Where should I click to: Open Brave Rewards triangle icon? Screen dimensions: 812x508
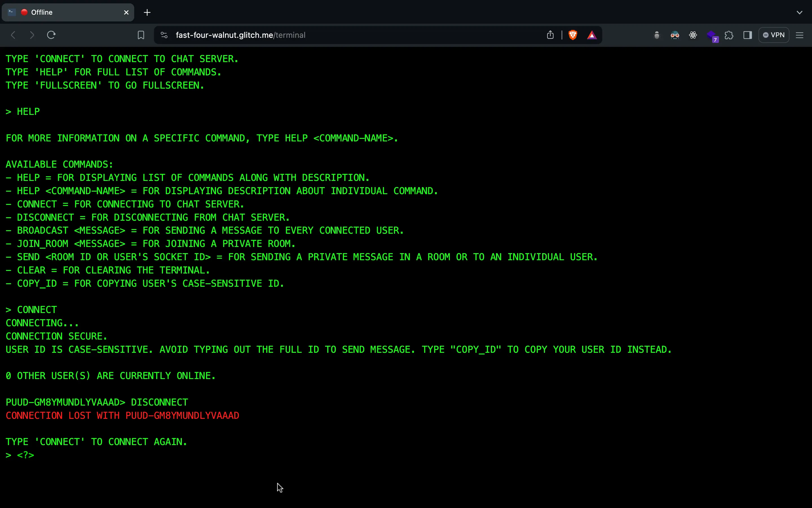tap(592, 35)
